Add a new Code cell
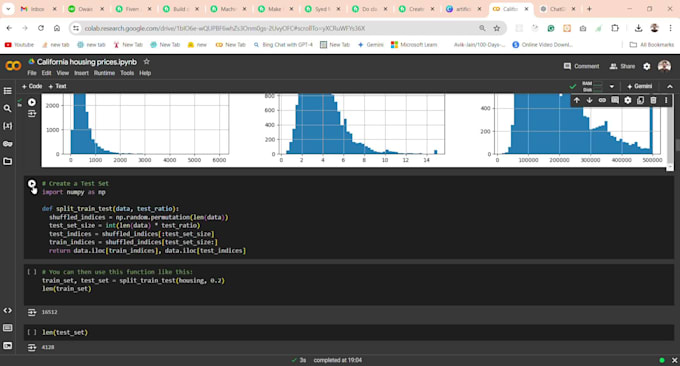The width and height of the screenshot is (680, 366). (x=32, y=86)
